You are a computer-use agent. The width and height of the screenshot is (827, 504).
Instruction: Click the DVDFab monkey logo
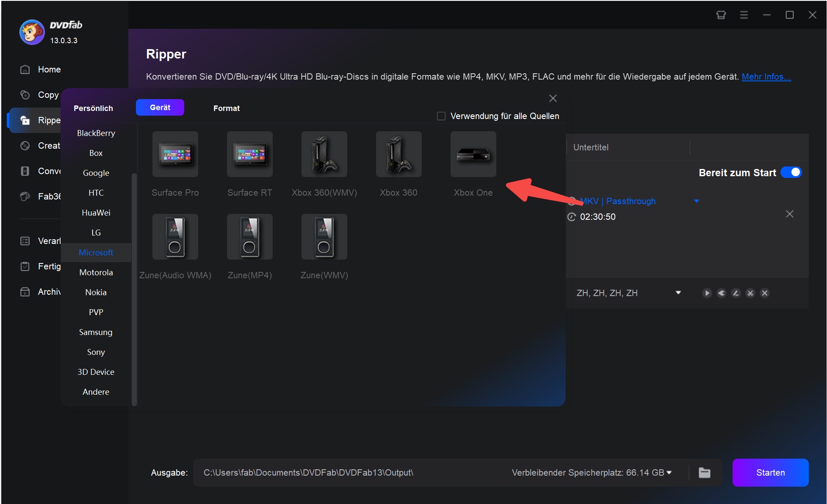tap(32, 32)
